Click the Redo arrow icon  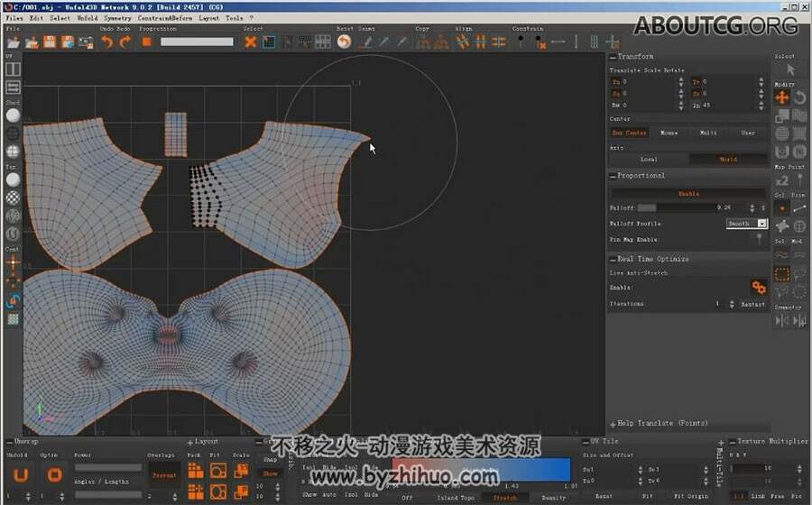coord(125,41)
